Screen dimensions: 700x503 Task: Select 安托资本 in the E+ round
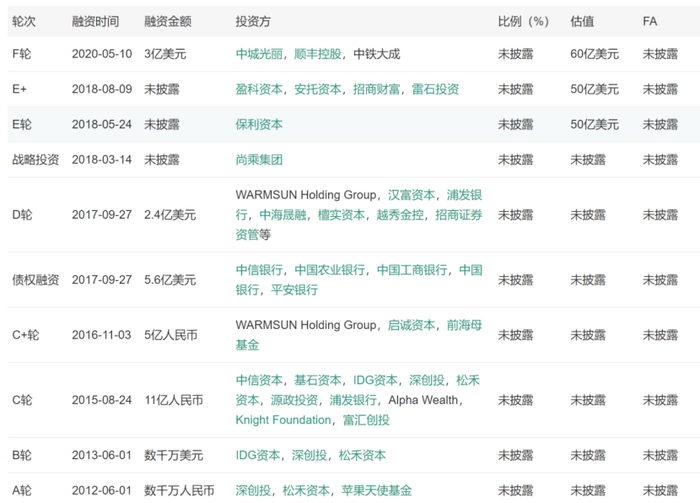coord(318,89)
